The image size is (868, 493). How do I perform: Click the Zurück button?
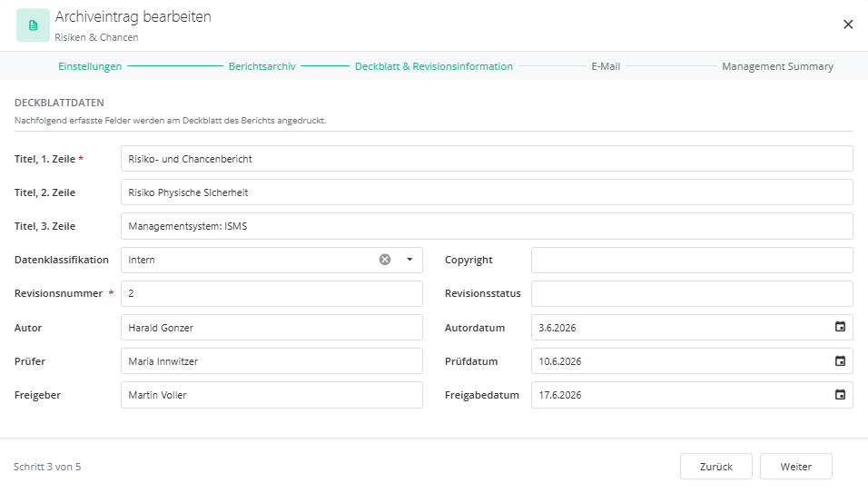[715, 467]
